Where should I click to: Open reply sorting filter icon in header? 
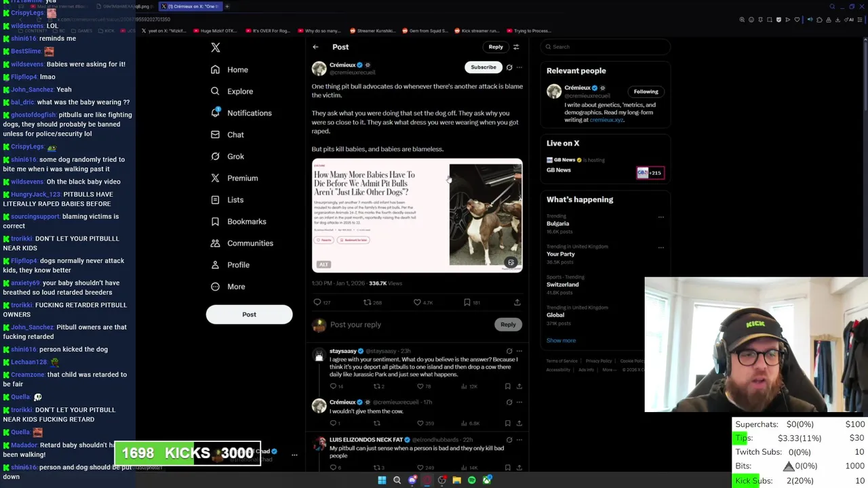(516, 47)
